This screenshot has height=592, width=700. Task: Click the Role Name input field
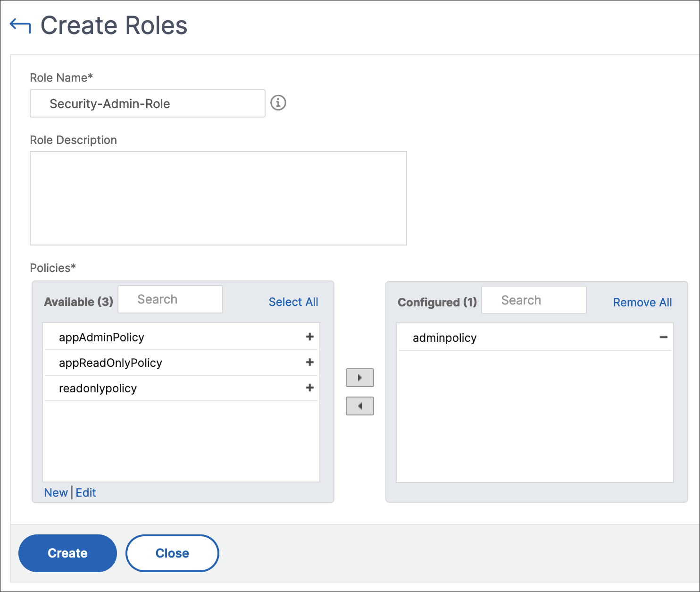coord(148,103)
